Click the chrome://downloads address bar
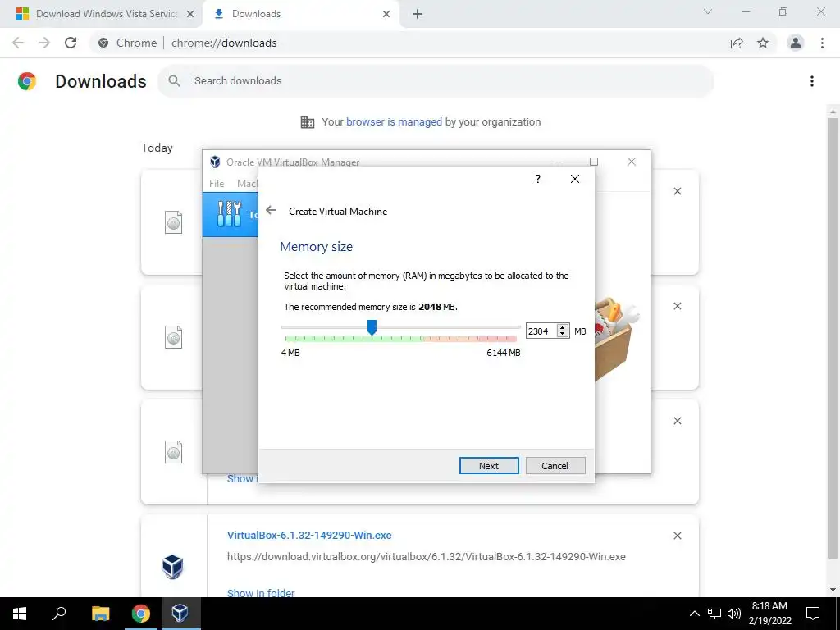840x630 pixels. coord(407,43)
